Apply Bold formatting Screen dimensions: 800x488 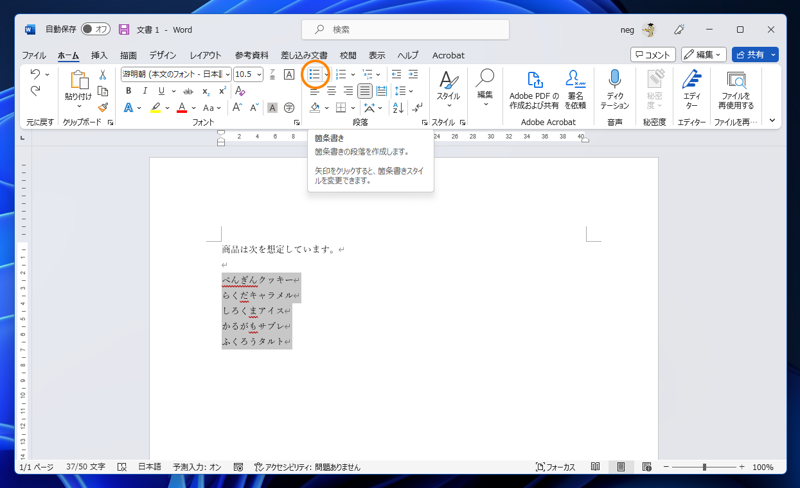point(129,91)
